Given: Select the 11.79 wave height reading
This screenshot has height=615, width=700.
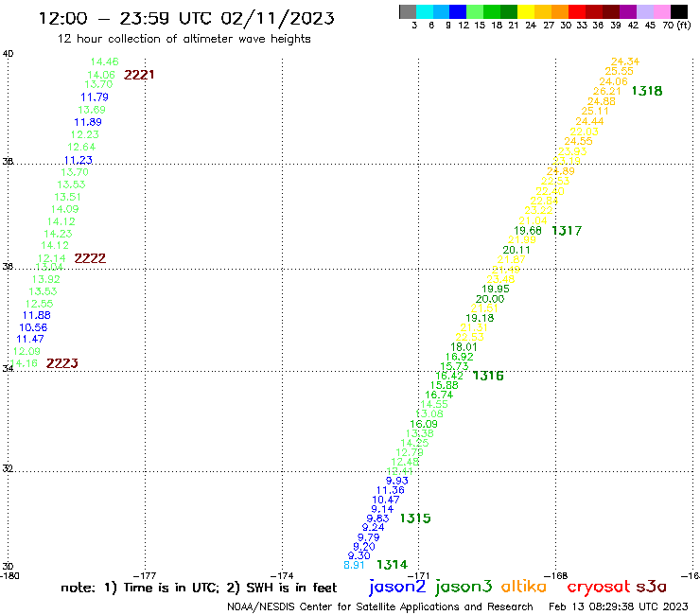Looking at the screenshot, I should (95, 97).
